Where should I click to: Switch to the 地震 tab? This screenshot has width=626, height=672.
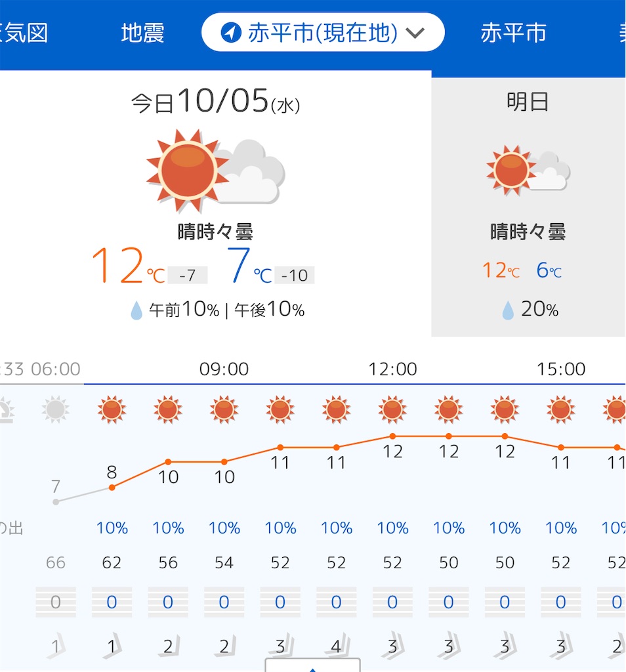[142, 33]
